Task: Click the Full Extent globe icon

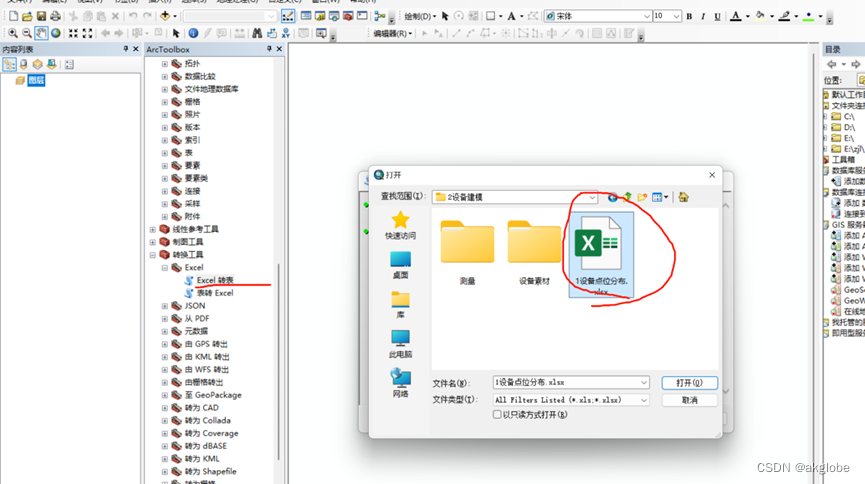Action: click(56, 33)
